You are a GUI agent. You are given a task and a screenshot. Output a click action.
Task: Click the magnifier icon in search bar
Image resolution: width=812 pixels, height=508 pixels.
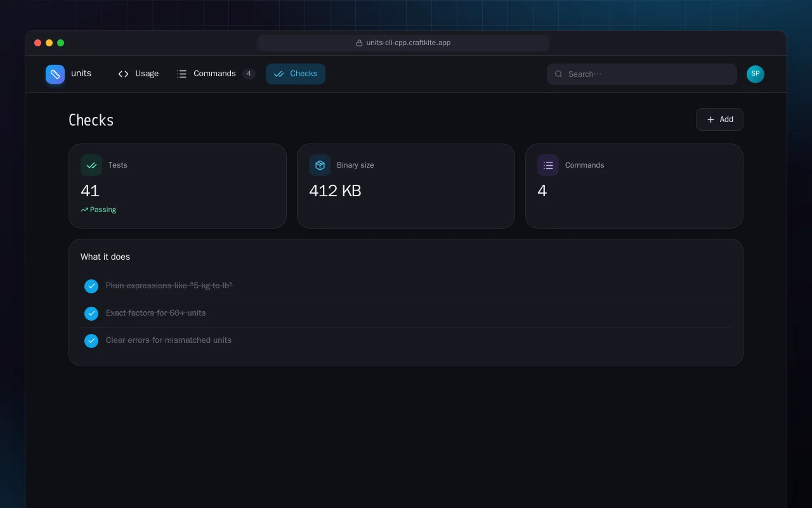pos(559,74)
